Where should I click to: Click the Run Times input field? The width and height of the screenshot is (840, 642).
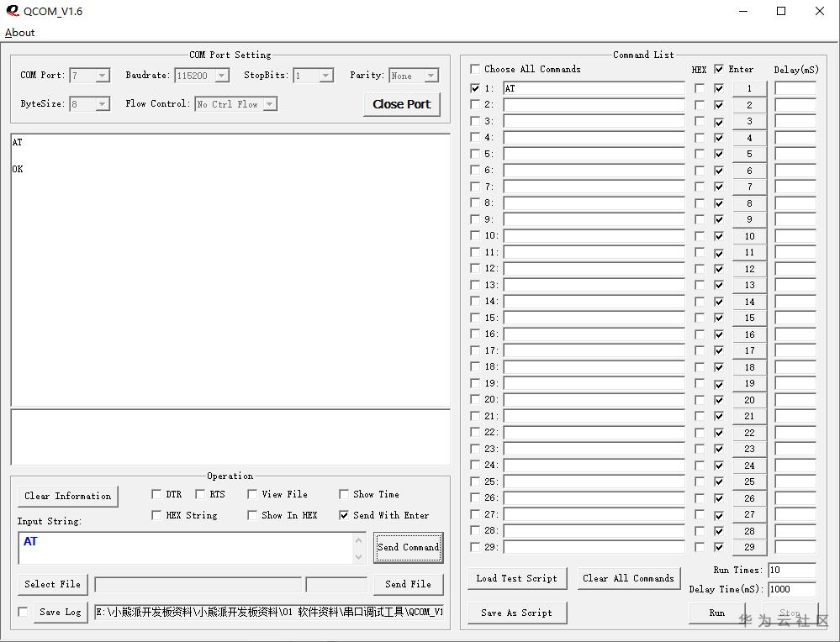pyautogui.click(x=792, y=571)
